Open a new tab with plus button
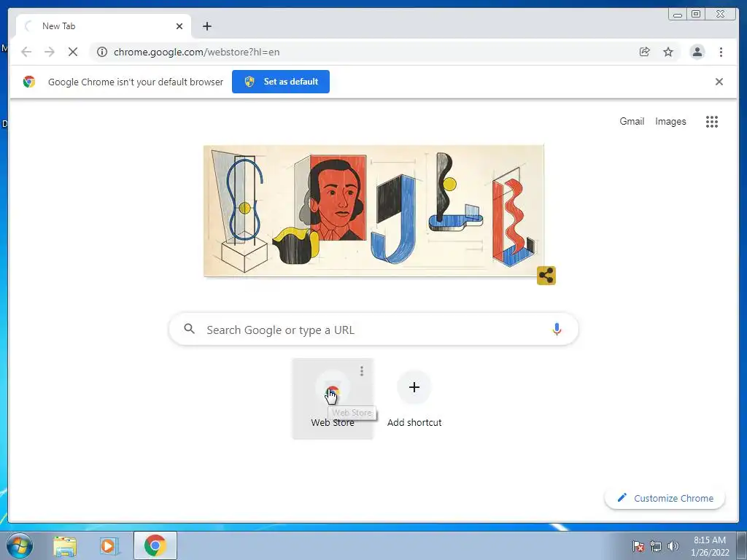747x560 pixels. tap(206, 26)
